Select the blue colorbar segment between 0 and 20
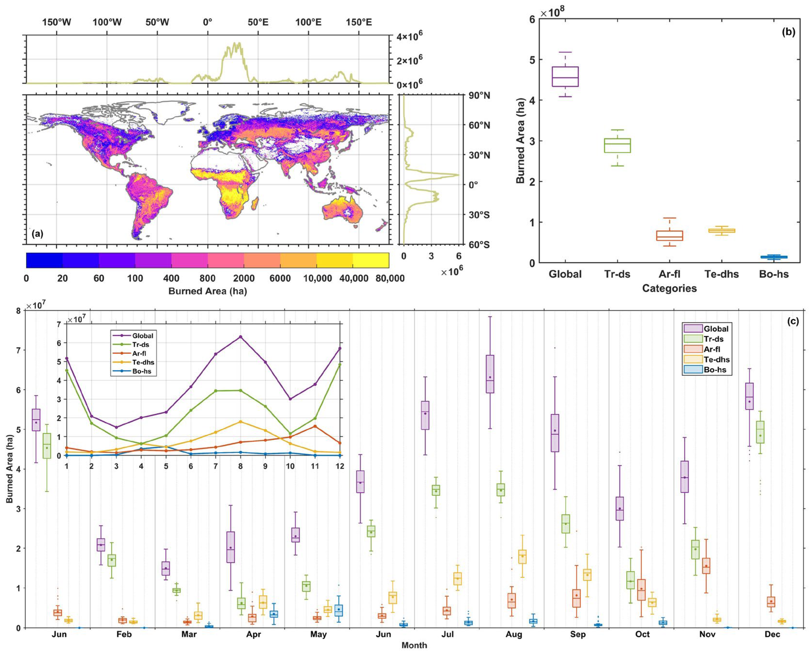This screenshot has width=812, height=656. click(x=44, y=260)
